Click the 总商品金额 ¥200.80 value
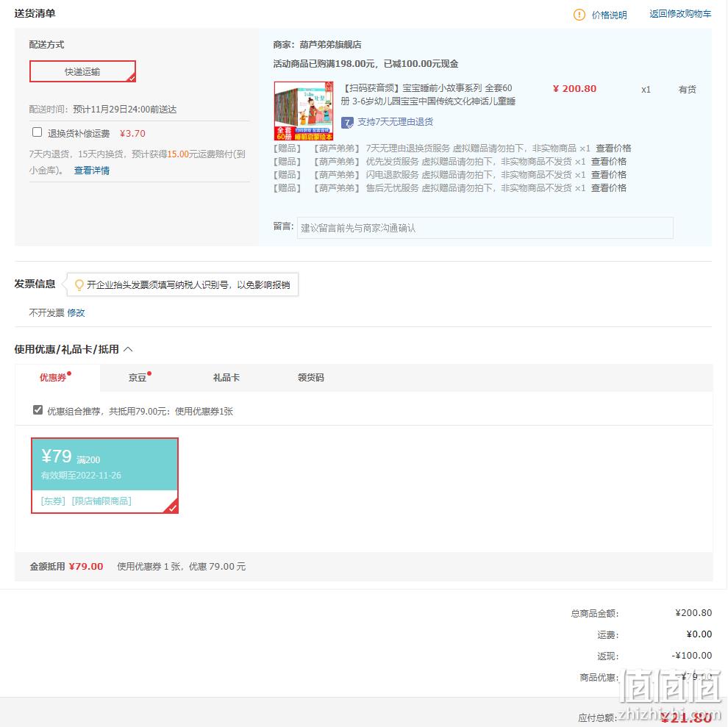Image resolution: width=728 pixels, height=727 pixels. 693,613
